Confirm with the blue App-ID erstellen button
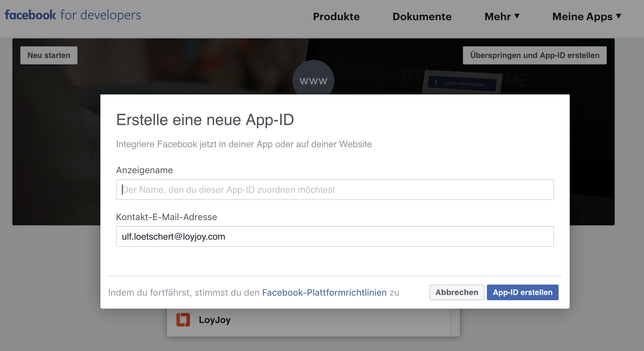The image size is (644, 351). [522, 292]
